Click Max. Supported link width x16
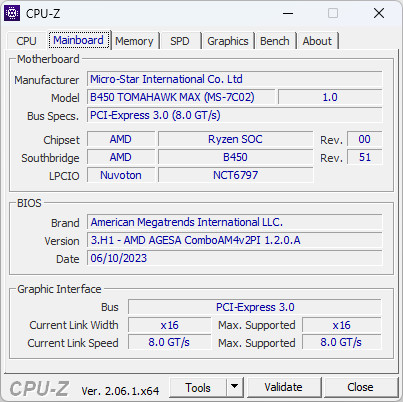Viewport: 403px width, 402px height. click(x=342, y=325)
